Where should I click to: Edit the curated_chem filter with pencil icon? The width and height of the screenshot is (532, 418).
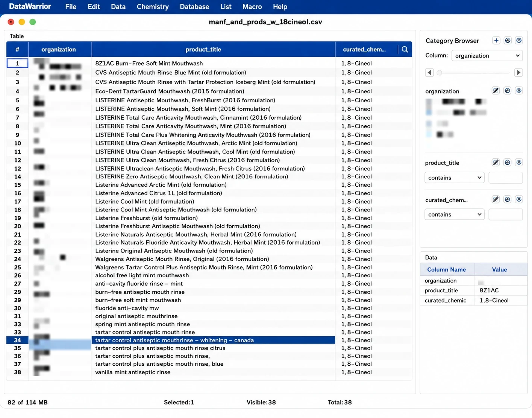click(x=496, y=199)
